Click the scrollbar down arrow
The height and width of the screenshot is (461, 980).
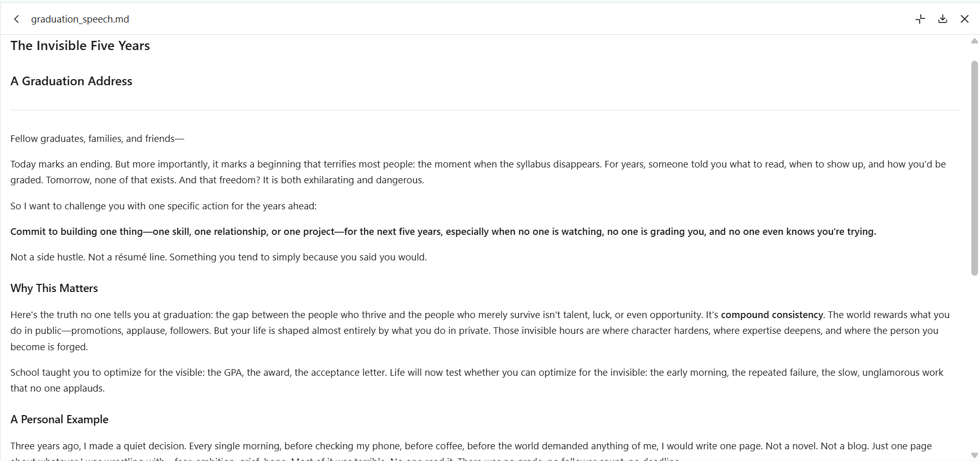974,455
